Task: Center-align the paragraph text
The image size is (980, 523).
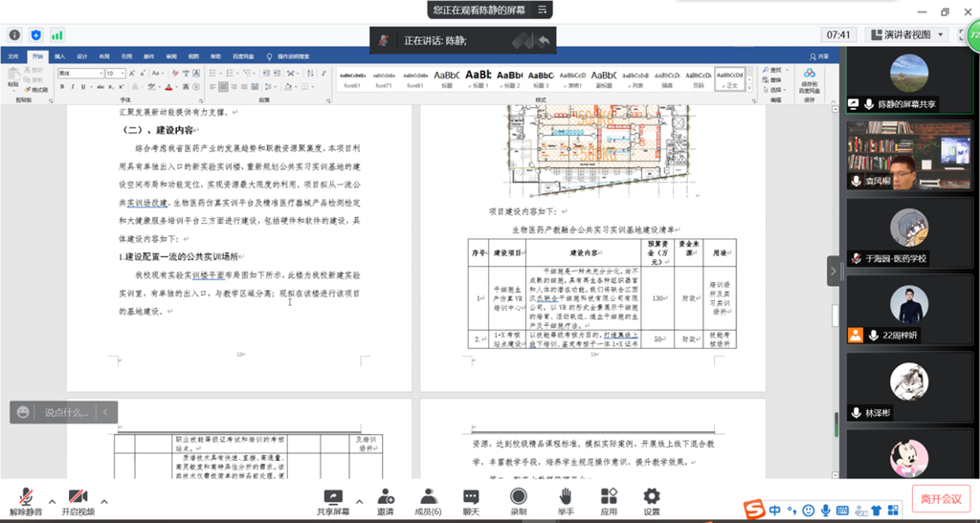Action: click(x=223, y=87)
